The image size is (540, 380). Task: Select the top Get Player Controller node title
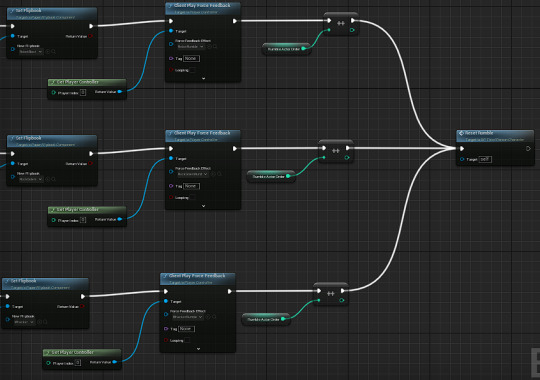(x=77, y=82)
